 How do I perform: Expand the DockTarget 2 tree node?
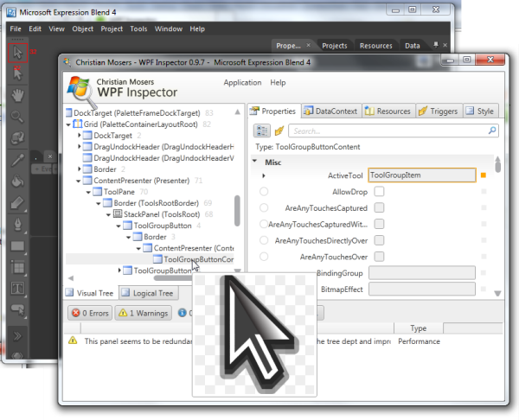point(79,136)
